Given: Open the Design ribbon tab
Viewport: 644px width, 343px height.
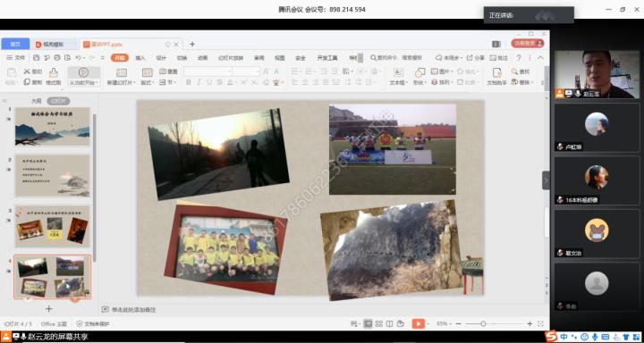Looking at the screenshot, I should [161, 58].
